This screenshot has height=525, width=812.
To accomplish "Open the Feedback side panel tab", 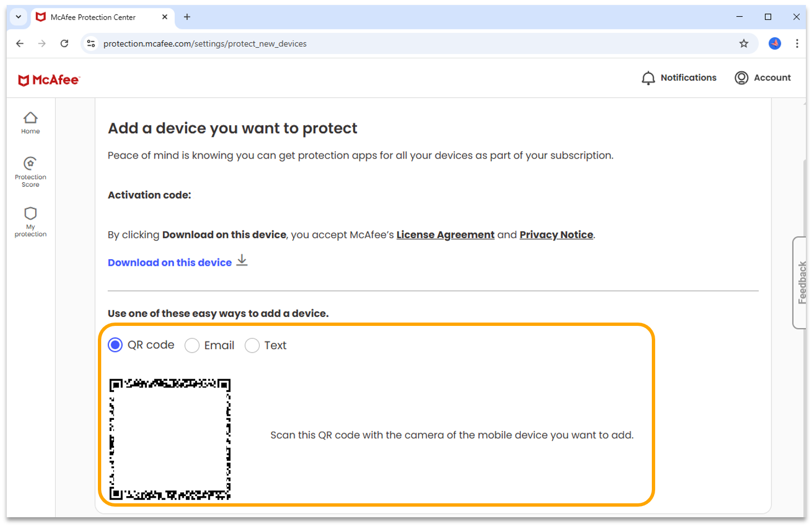I will [801, 283].
